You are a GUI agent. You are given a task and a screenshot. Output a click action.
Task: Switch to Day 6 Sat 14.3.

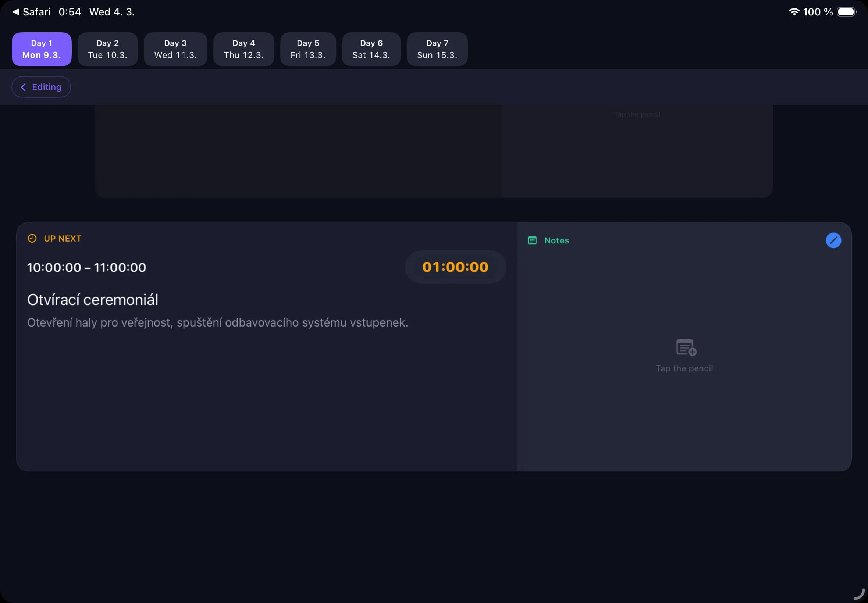pos(371,49)
